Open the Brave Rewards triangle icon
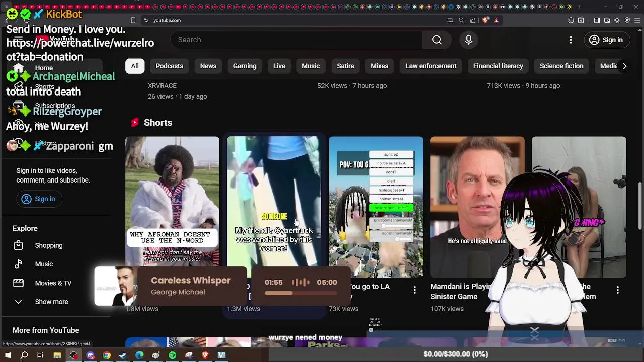Screen dimensions: 644x362 click(x=496, y=20)
